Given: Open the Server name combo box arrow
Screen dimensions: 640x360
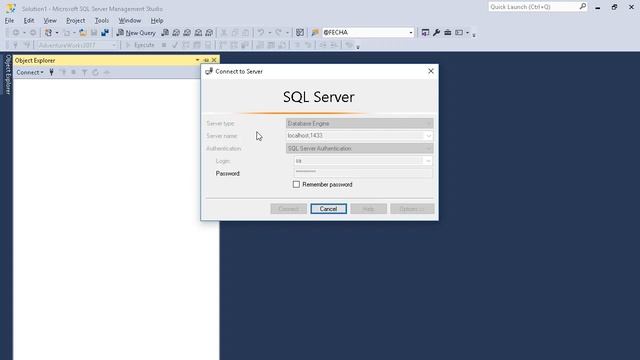Looking at the screenshot, I should 429,136.
